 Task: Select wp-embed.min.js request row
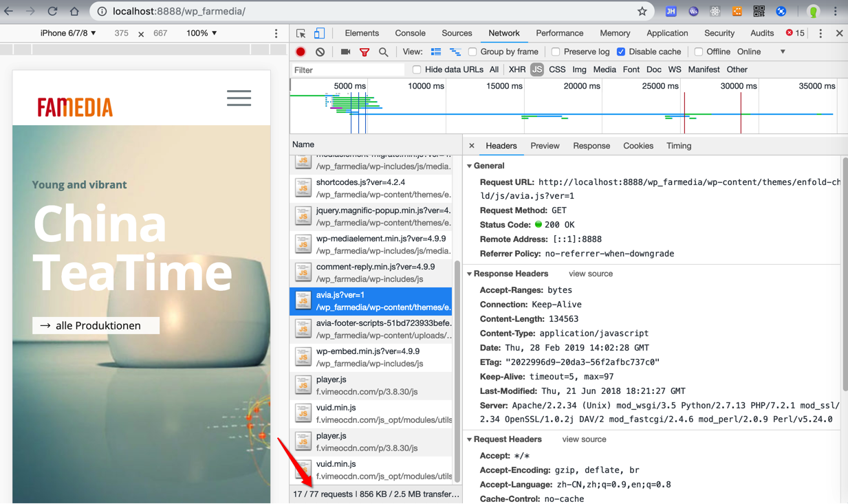tap(371, 357)
